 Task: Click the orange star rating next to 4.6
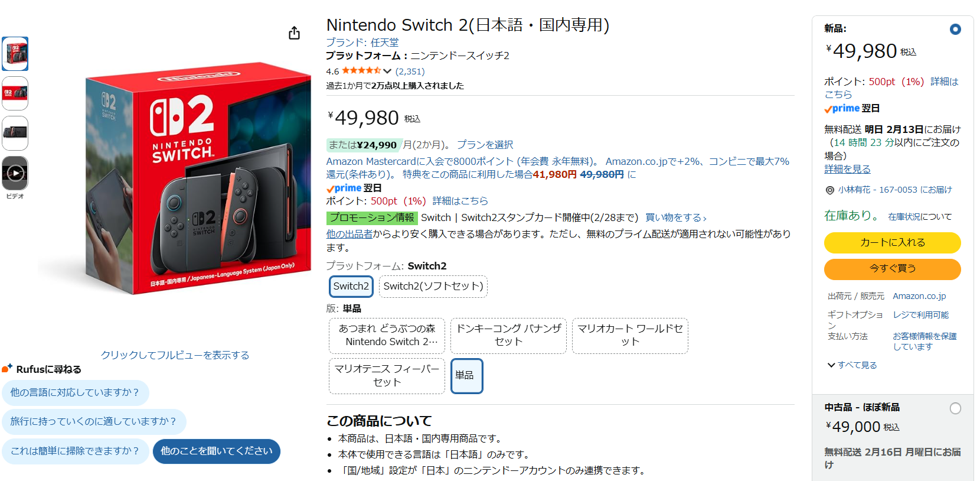(362, 70)
